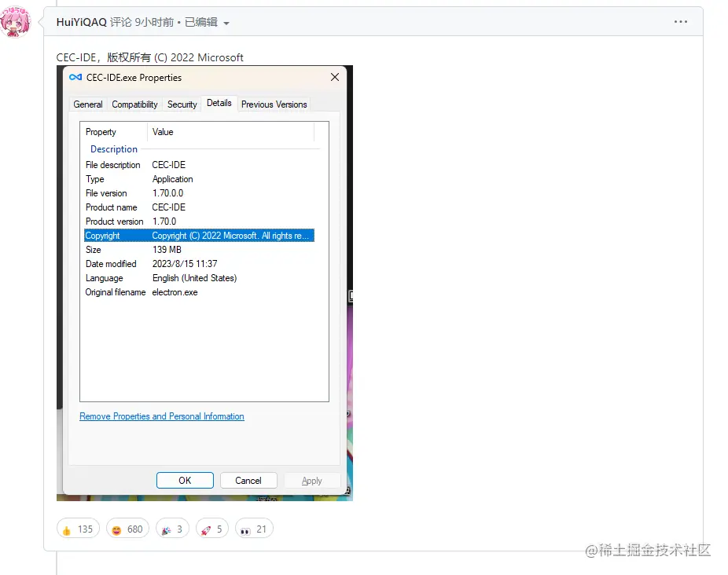Click the comment text mentioning 2022 Microsoft
This screenshot has height=575, width=728.
(149, 57)
